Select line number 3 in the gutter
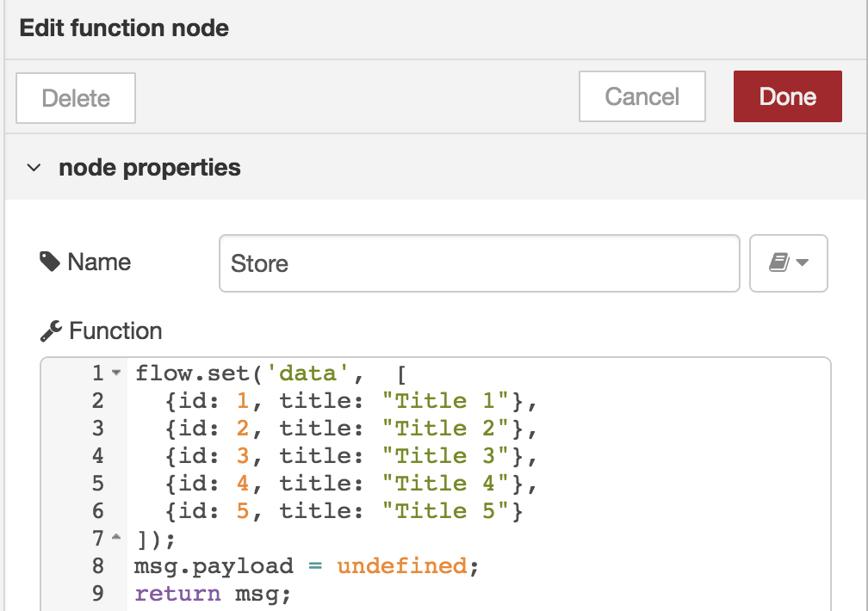 tap(98, 428)
